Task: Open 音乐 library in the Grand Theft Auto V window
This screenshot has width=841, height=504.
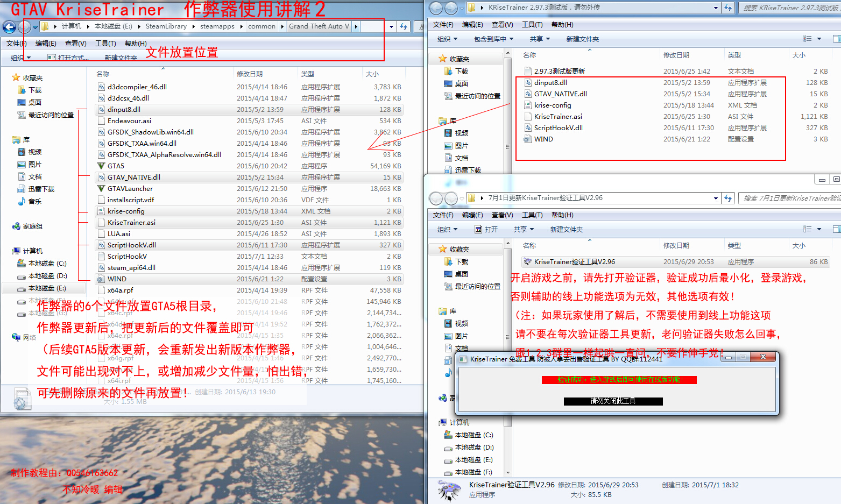Action: point(35,201)
